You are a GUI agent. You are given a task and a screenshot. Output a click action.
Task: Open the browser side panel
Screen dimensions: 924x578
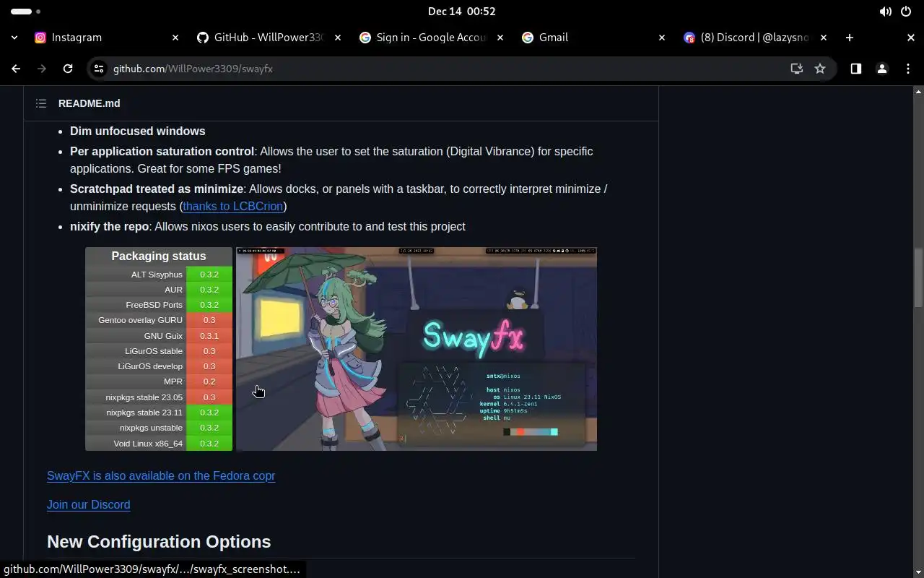click(x=855, y=69)
